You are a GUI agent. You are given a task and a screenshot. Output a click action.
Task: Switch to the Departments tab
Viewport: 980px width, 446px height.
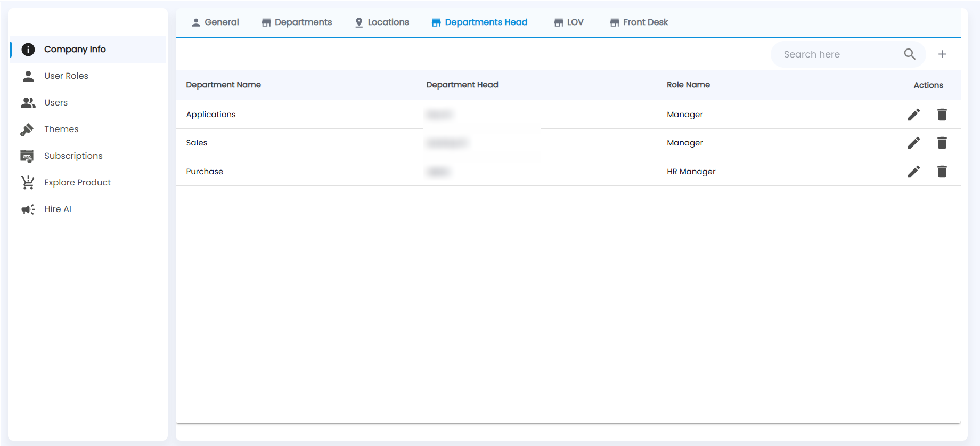[297, 22]
